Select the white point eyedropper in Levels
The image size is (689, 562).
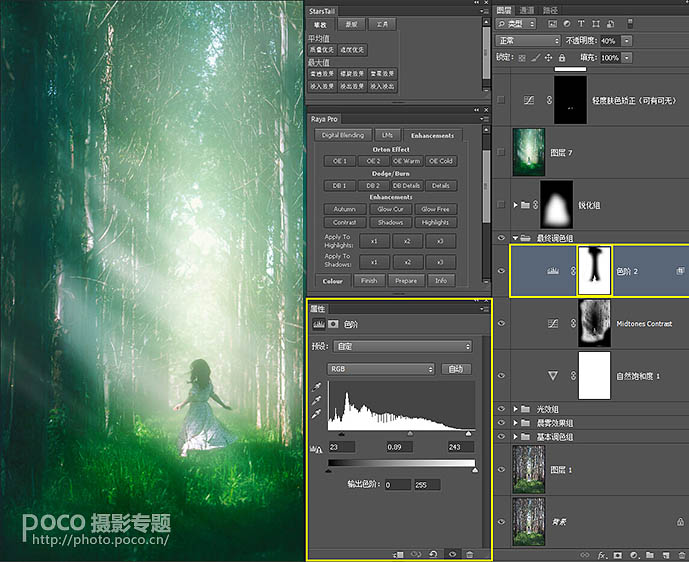click(316, 414)
